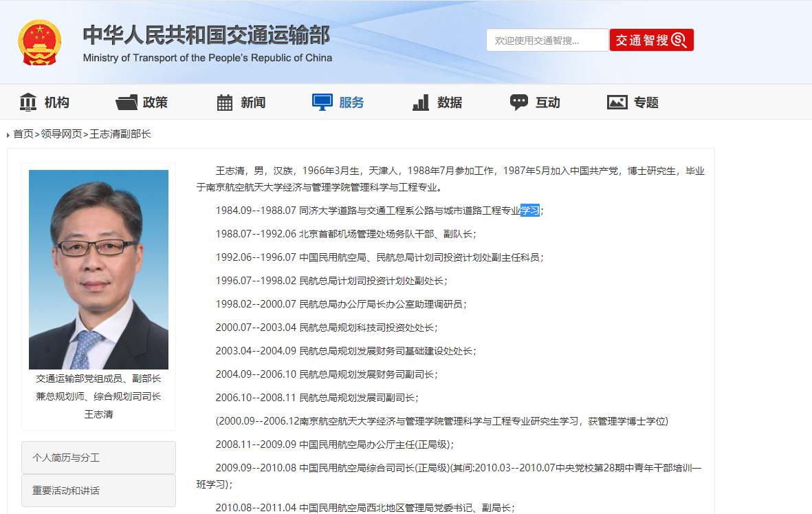This screenshot has width=812, height=514.
Task: Click the line starting 1992.06--1996.07
Action: [380, 257]
